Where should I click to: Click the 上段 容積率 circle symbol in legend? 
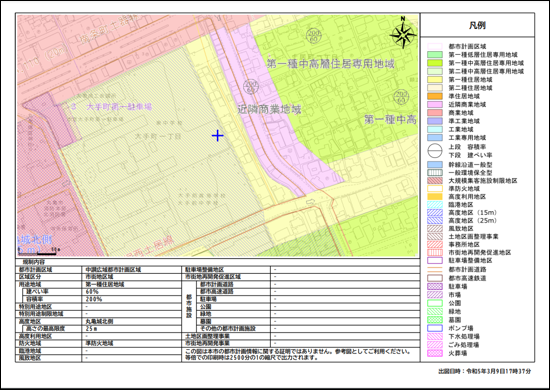[435, 151]
